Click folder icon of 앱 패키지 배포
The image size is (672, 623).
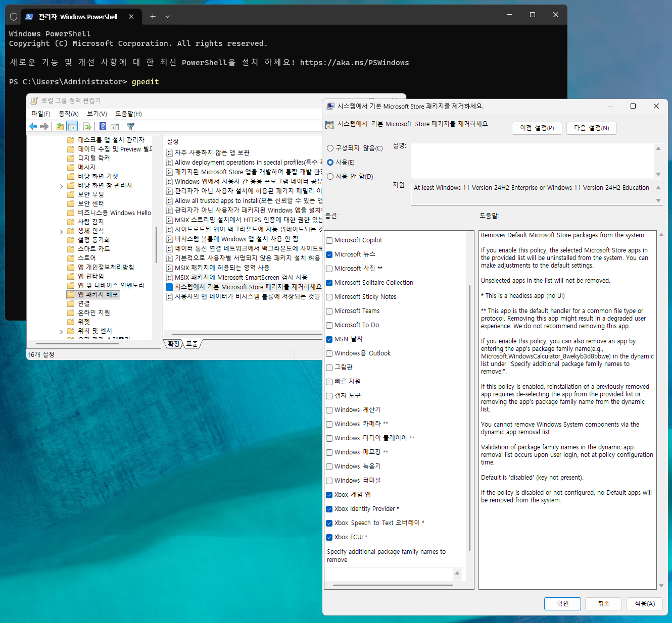point(71,294)
